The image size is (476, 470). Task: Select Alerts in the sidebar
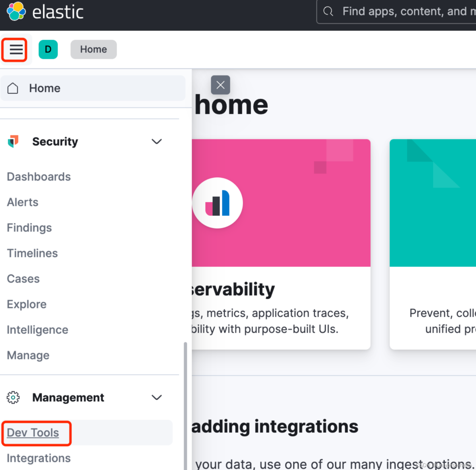22,202
